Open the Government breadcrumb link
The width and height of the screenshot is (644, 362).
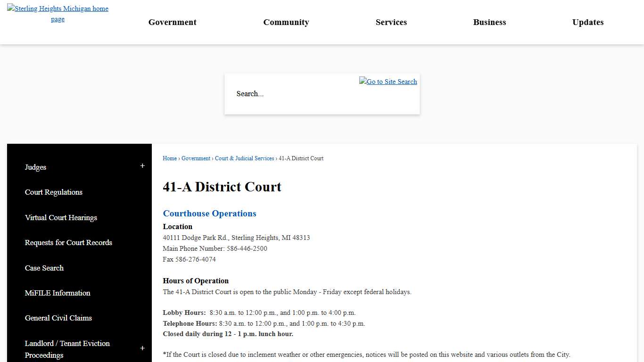coord(196,158)
